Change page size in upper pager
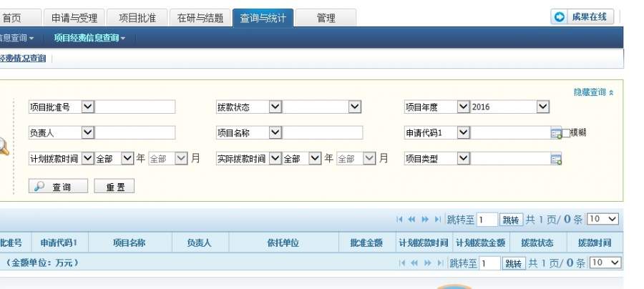The height and width of the screenshot is (289, 644). 602,219
